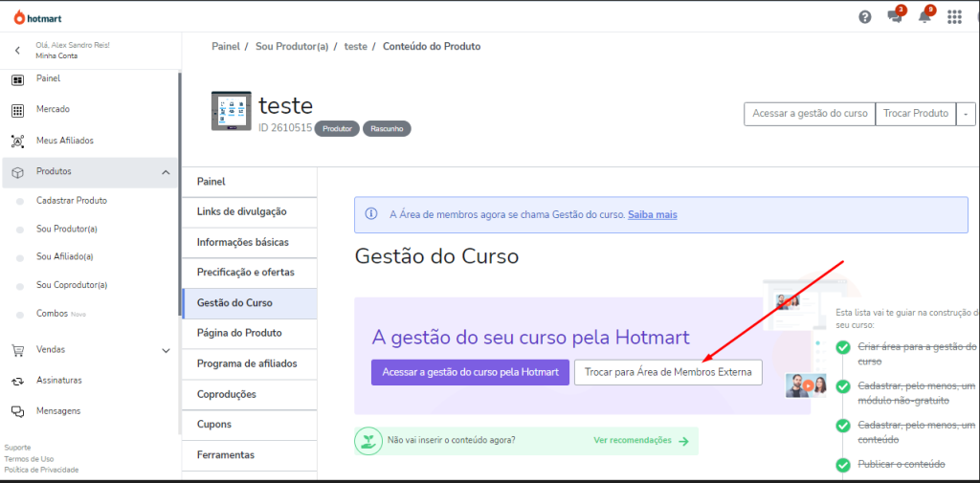Click the arrow next to Ver recomendações
Viewport: 980px width, 483px height.
coord(683,441)
